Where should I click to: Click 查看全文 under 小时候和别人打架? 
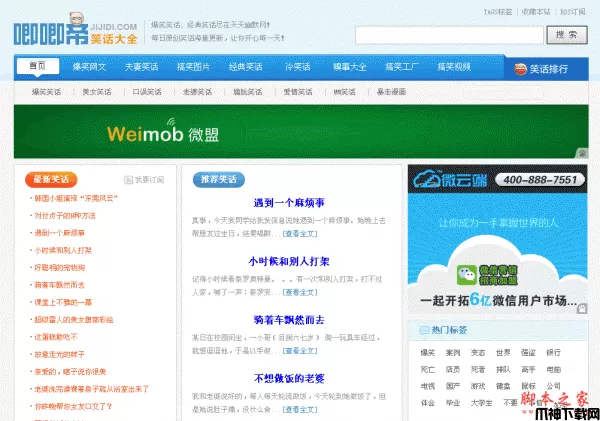click(x=300, y=292)
